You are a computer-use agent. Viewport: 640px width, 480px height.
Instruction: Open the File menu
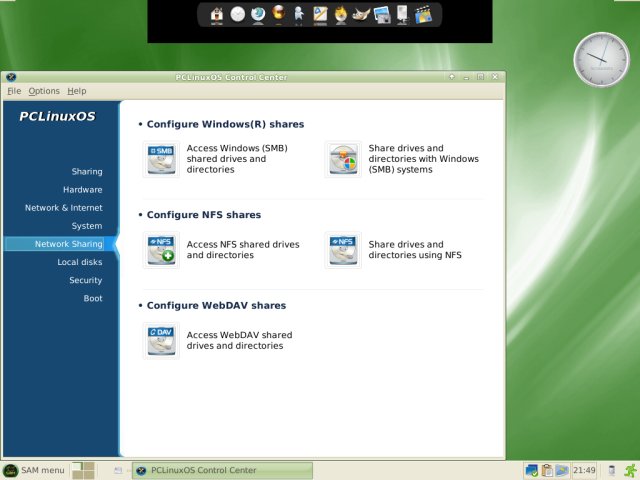(x=14, y=91)
